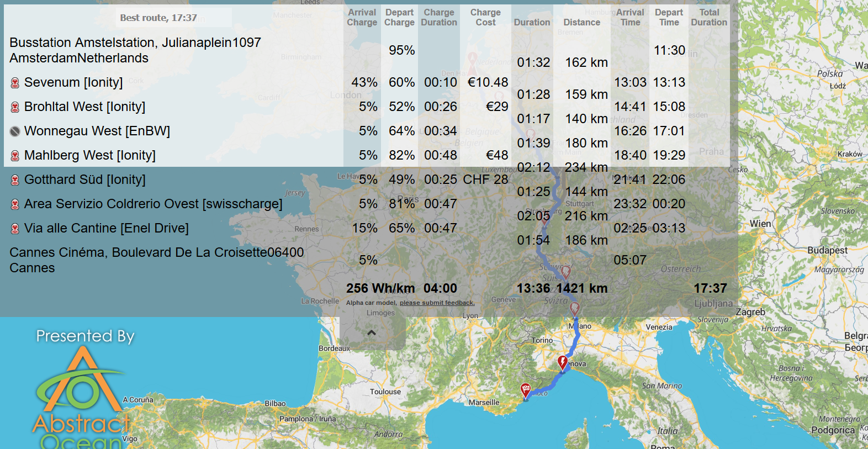The height and width of the screenshot is (449, 868).
Task: Select Mahlberg West [Ionity] waypoint name
Action: pyautogui.click(x=90, y=155)
